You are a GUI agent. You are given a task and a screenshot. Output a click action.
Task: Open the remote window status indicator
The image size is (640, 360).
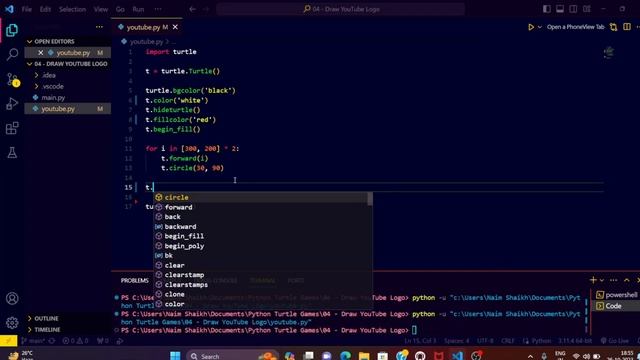pyautogui.click(x=9, y=341)
